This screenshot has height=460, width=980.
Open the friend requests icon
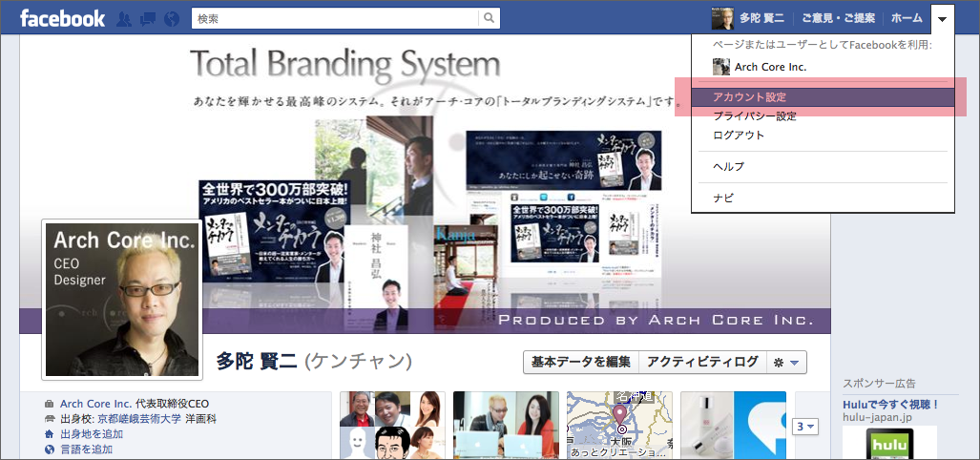pos(124,19)
